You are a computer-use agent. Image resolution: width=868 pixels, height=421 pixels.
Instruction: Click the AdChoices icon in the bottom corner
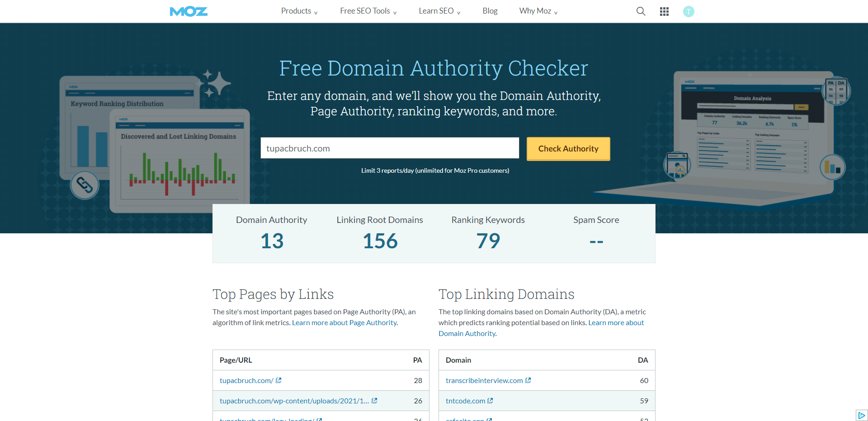coord(862,415)
